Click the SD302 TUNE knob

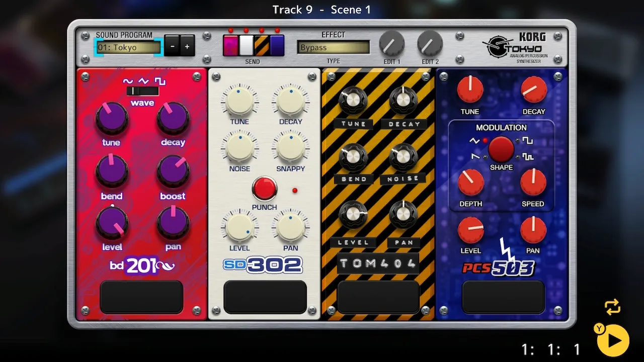coord(239,100)
